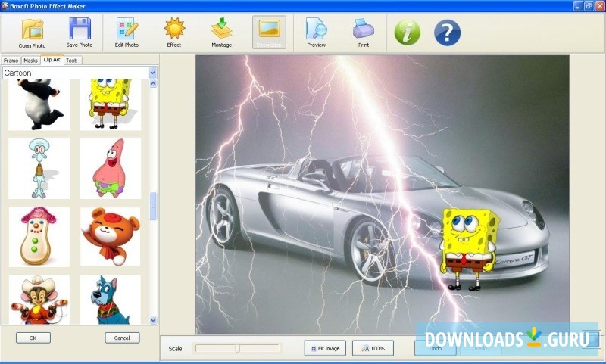
Task: Open a photo with Open Photo
Action: pos(32,33)
